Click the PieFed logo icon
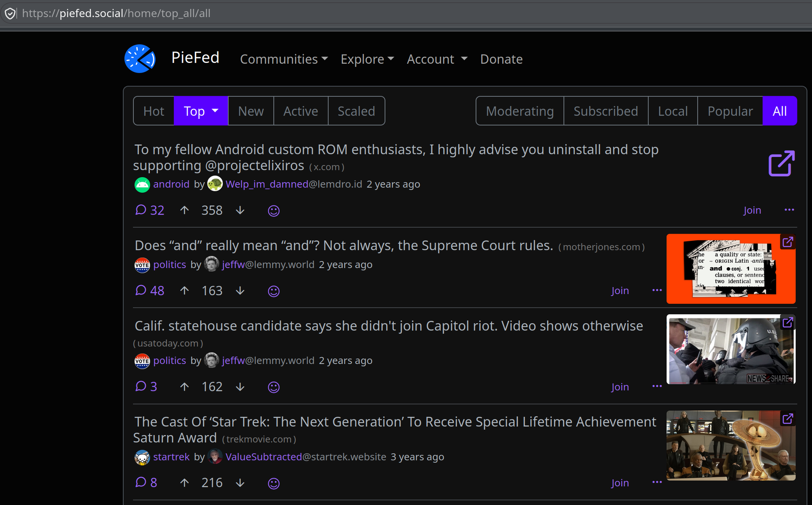Image resolution: width=812 pixels, height=505 pixels. point(140,59)
